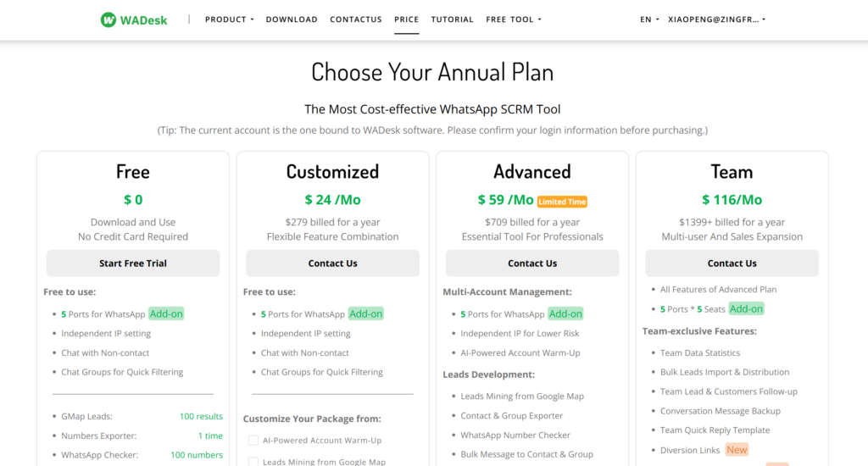Click the WADesk logo icon

pyautogui.click(x=108, y=19)
